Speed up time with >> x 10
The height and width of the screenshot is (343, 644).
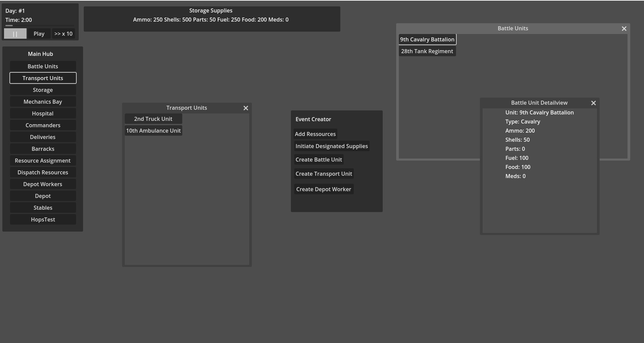63,34
